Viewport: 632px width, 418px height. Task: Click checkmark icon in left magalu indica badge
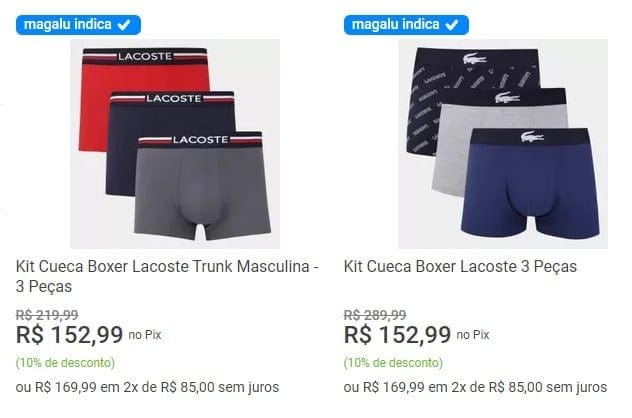click(124, 25)
